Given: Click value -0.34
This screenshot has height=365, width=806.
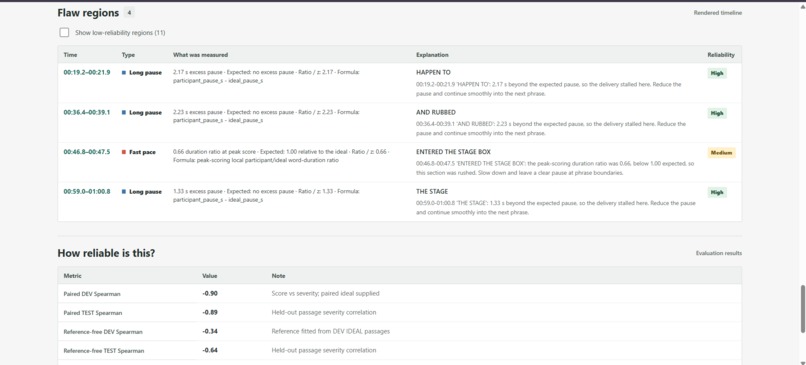Looking at the screenshot, I should pyautogui.click(x=210, y=332).
